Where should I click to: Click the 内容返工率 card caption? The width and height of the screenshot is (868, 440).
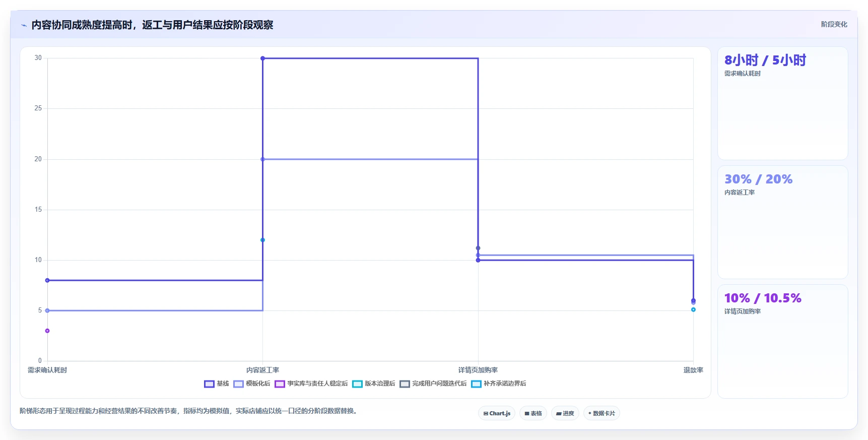pos(739,193)
